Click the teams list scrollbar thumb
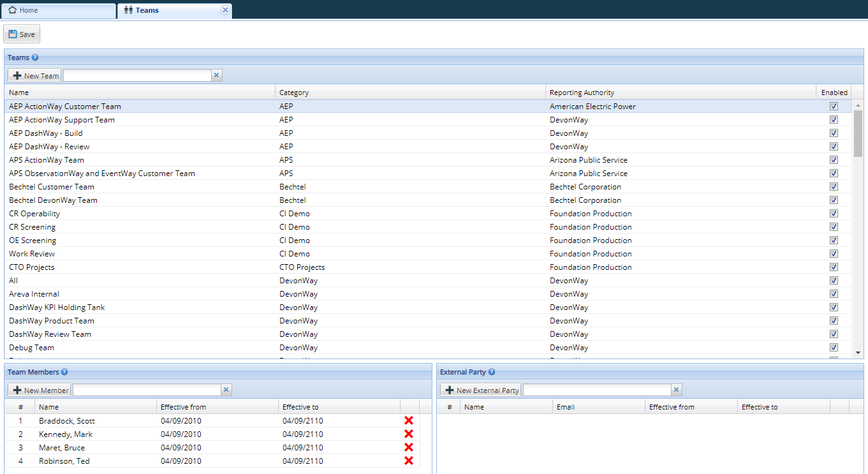868x474 pixels. pos(858,133)
